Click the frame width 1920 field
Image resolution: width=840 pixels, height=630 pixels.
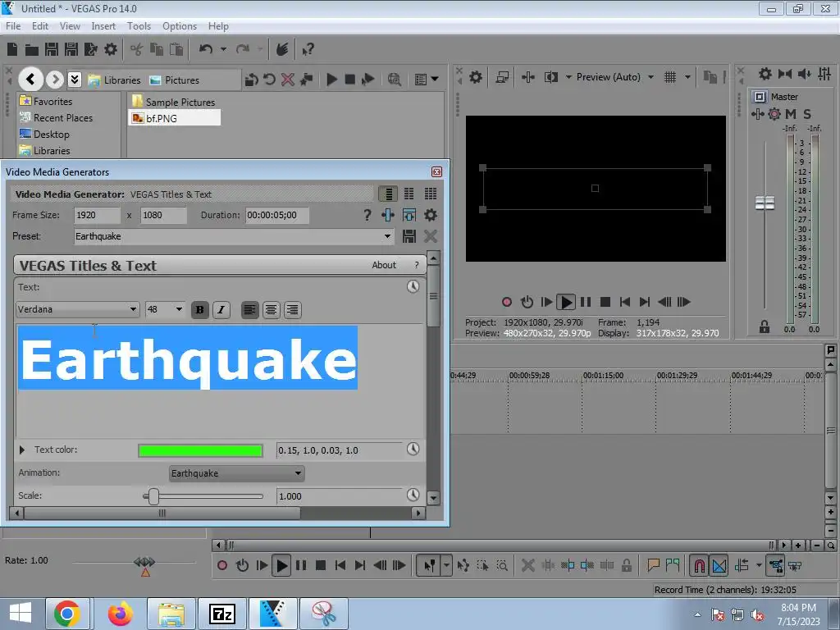[x=97, y=215]
